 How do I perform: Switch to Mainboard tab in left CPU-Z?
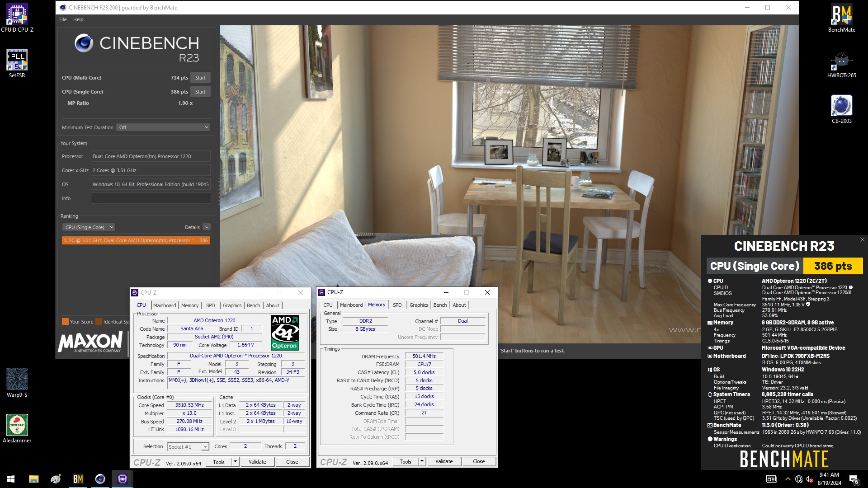click(165, 305)
